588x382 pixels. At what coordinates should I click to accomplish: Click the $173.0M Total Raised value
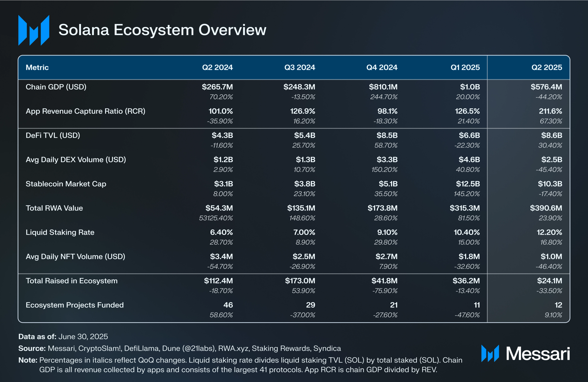click(300, 281)
